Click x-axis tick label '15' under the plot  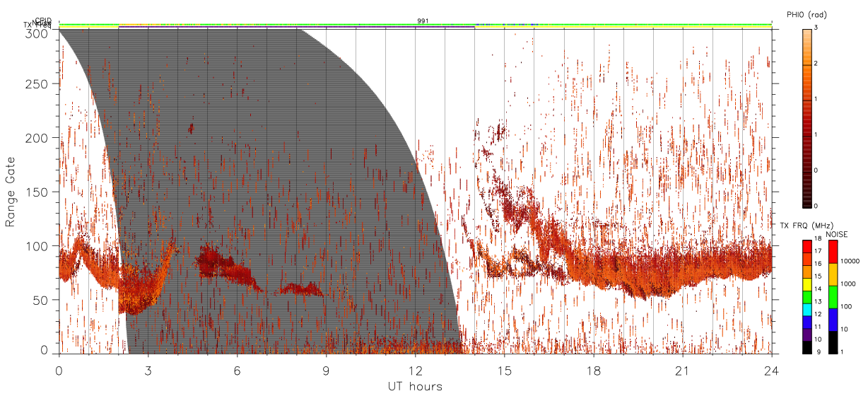click(x=505, y=371)
